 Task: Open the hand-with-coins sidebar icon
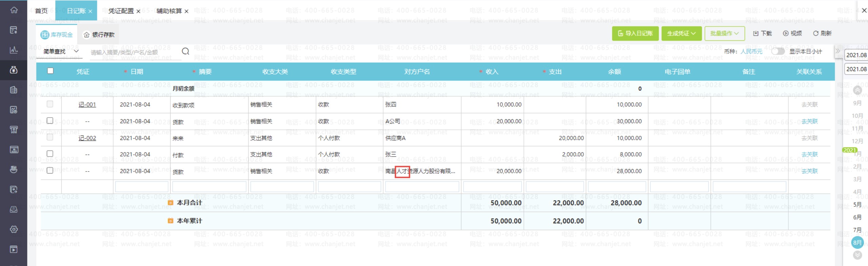pyautogui.click(x=14, y=169)
